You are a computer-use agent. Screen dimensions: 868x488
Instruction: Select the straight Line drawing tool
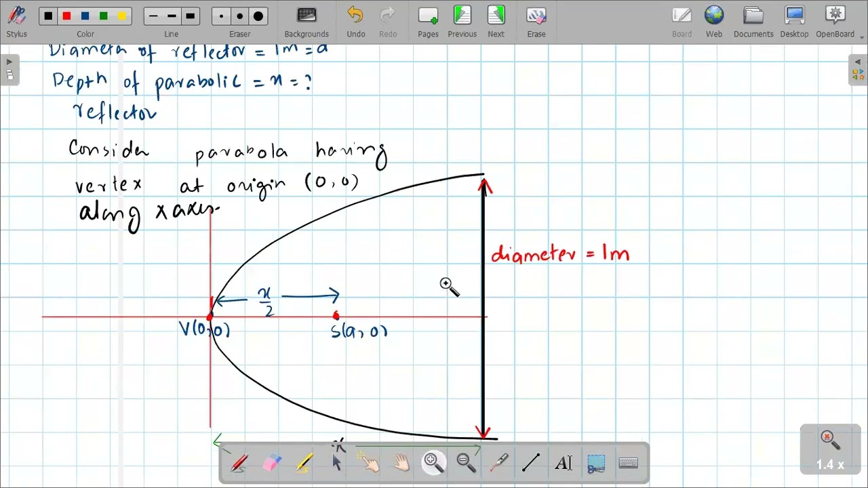click(x=531, y=463)
